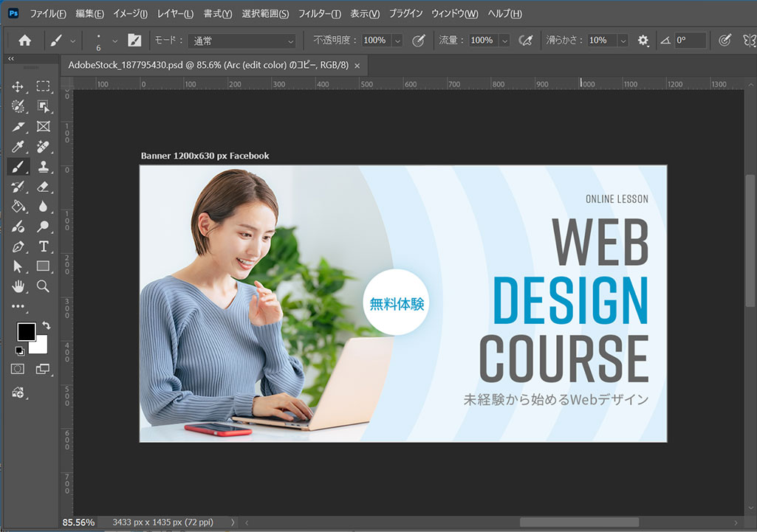
Task: Open the blend mode dropdown showing 通常
Action: coord(242,41)
